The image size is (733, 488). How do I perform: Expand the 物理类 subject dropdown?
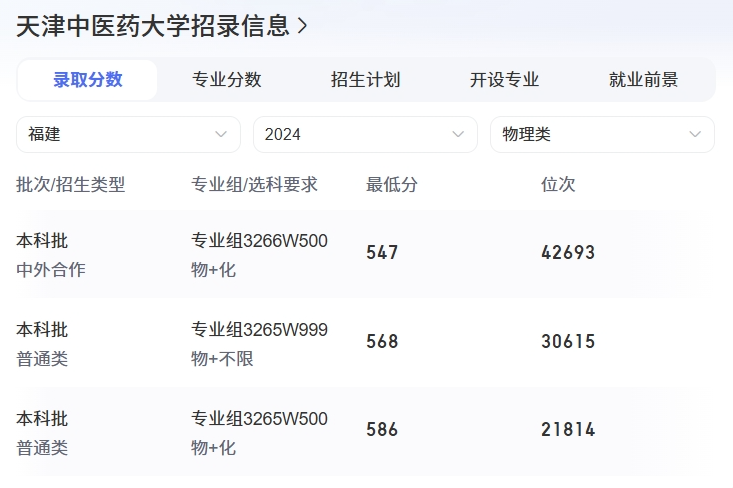pyautogui.click(x=603, y=135)
